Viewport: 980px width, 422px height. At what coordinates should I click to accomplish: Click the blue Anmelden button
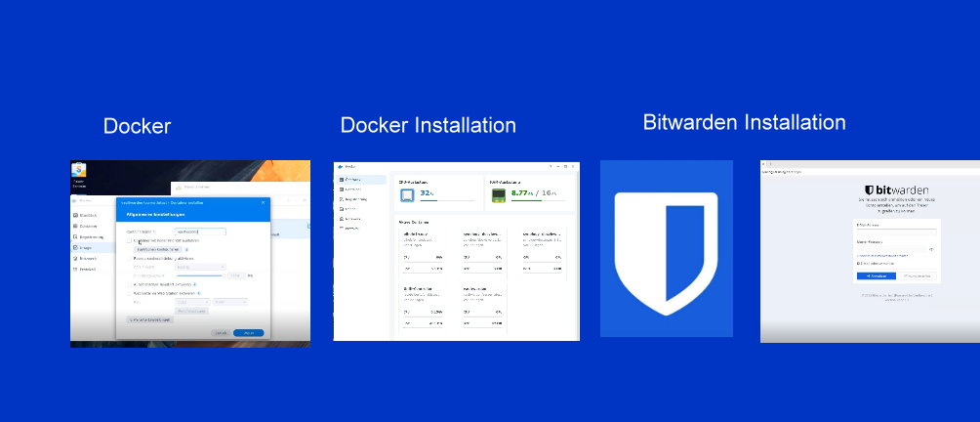pyautogui.click(x=877, y=275)
